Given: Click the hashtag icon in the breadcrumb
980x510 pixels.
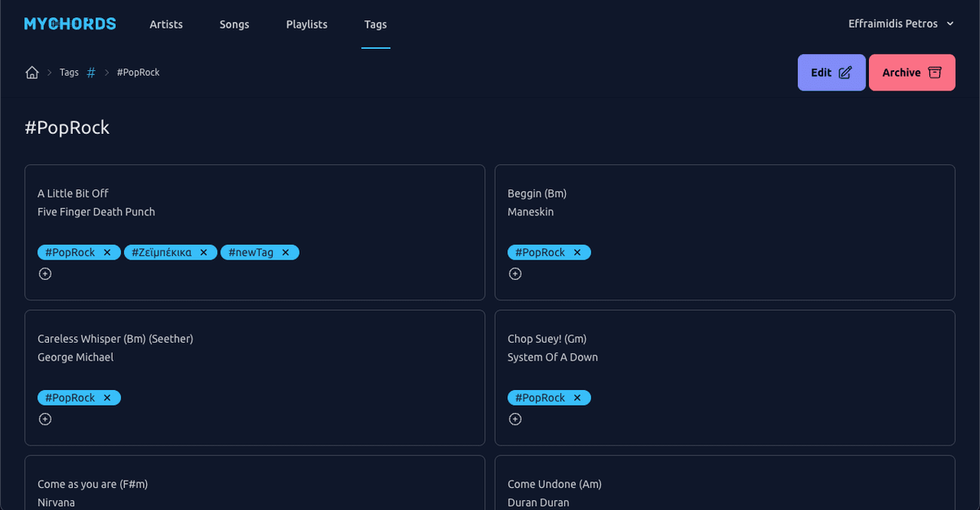Looking at the screenshot, I should [x=91, y=72].
